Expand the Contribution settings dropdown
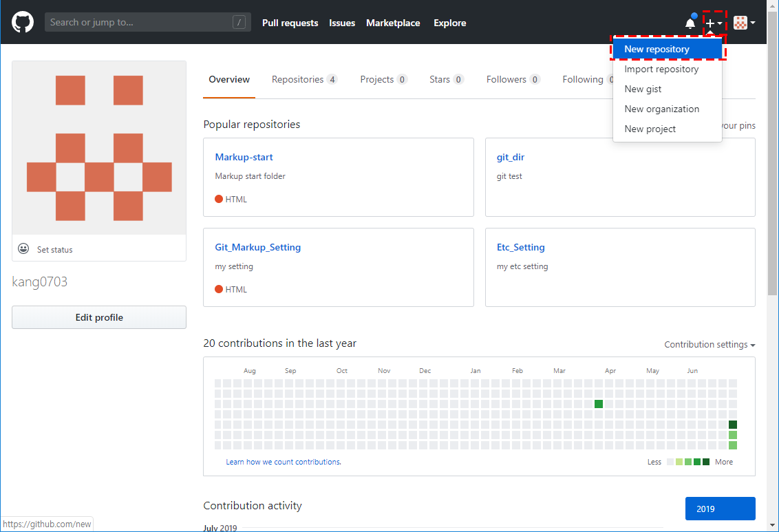The width and height of the screenshot is (779, 532). (709, 345)
